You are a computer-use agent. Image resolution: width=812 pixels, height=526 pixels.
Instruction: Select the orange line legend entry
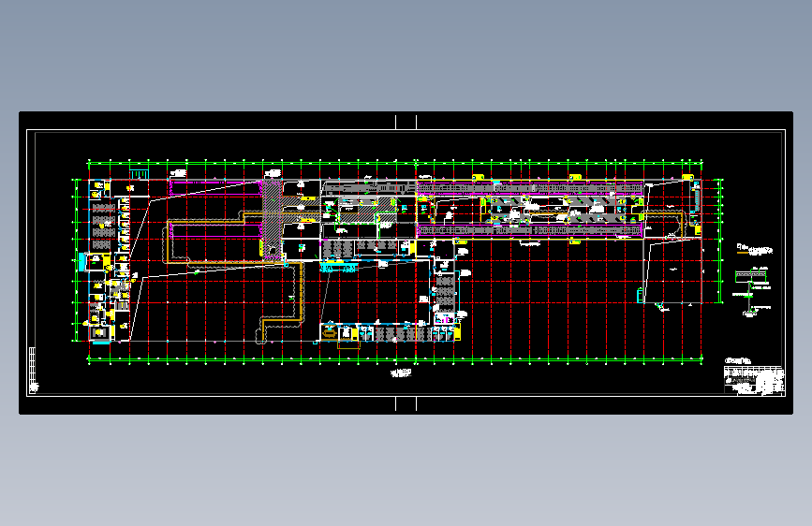(755, 251)
